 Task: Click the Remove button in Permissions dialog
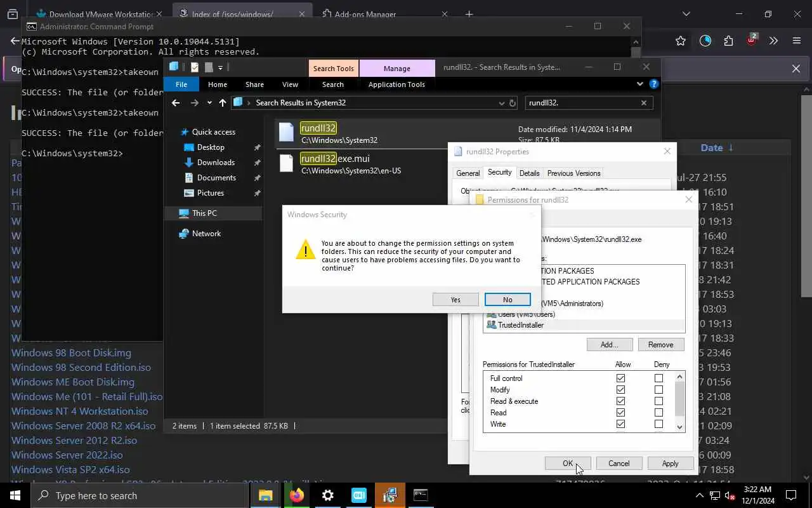click(x=660, y=345)
